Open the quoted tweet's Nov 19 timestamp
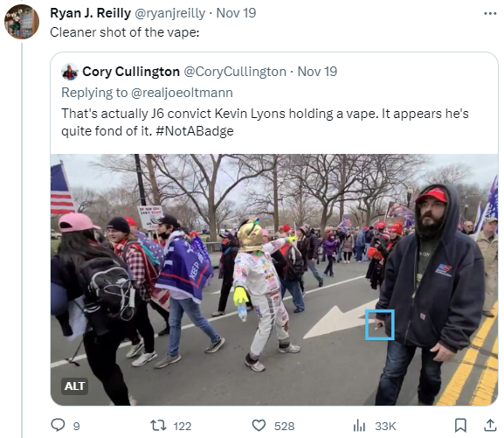504x438 pixels. coord(317,72)
